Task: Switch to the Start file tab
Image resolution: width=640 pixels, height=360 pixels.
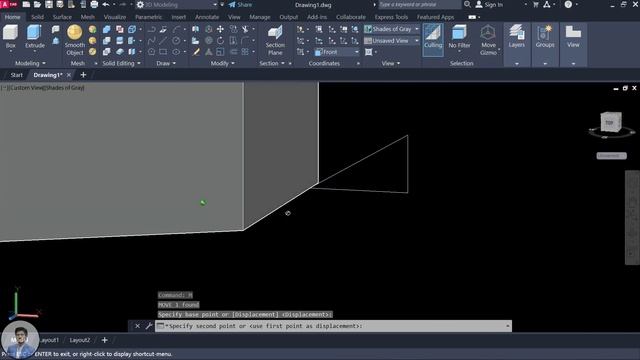Action: [16, 75]
